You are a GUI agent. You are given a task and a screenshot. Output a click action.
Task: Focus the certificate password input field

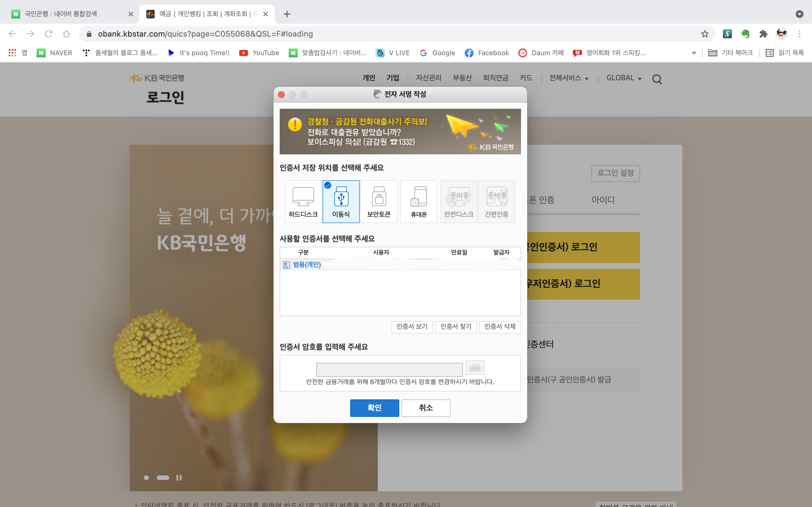coord(389,370)
